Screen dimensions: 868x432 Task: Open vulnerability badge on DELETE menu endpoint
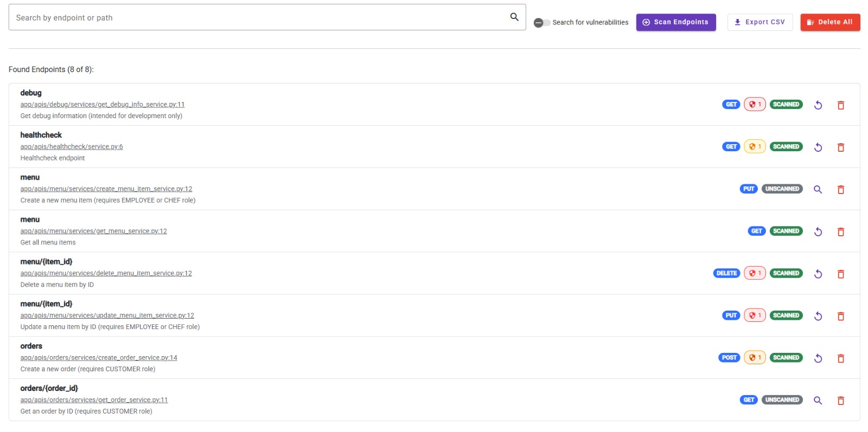755,273
